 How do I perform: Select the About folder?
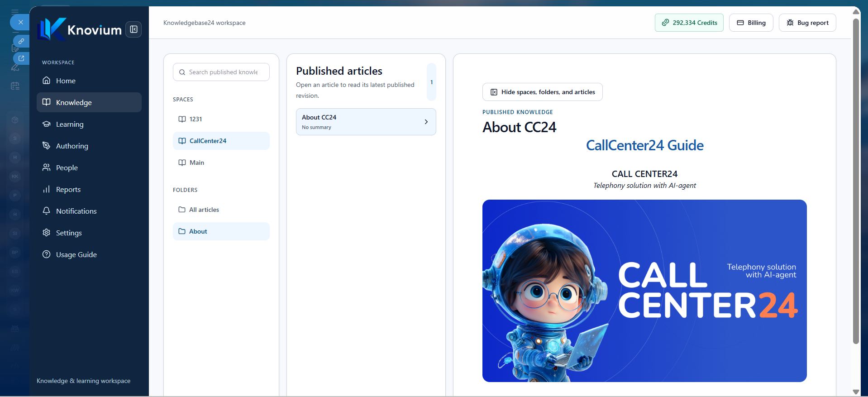click(221, 231)
